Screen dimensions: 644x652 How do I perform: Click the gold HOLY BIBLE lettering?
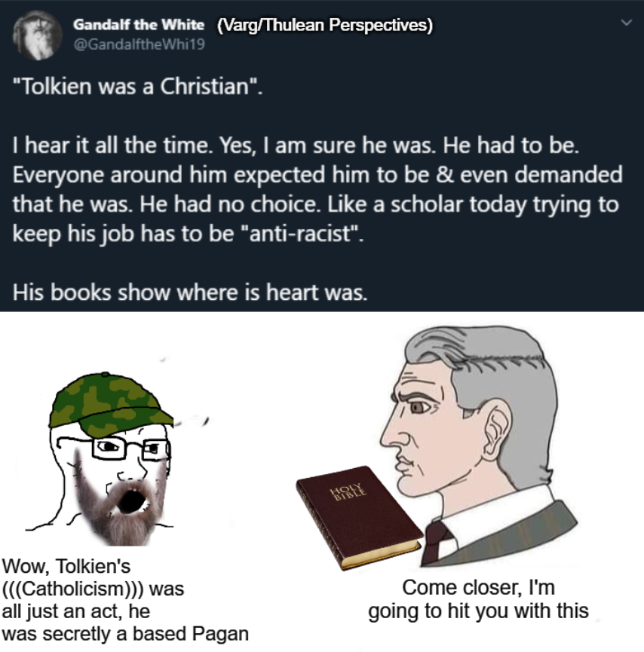coord(348,491)
